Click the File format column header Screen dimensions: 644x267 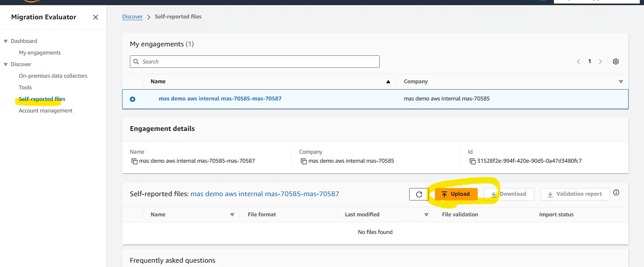(262, 215)
